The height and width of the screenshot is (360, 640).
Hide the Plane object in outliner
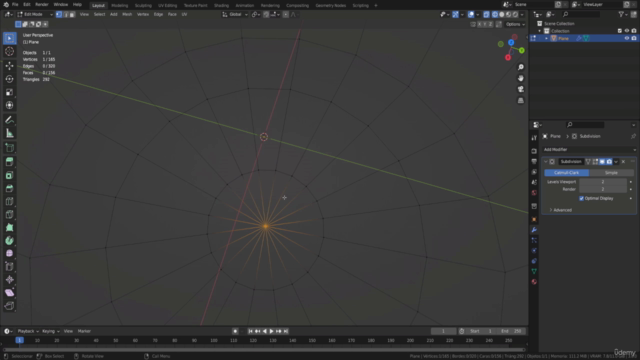pos(627,38)
